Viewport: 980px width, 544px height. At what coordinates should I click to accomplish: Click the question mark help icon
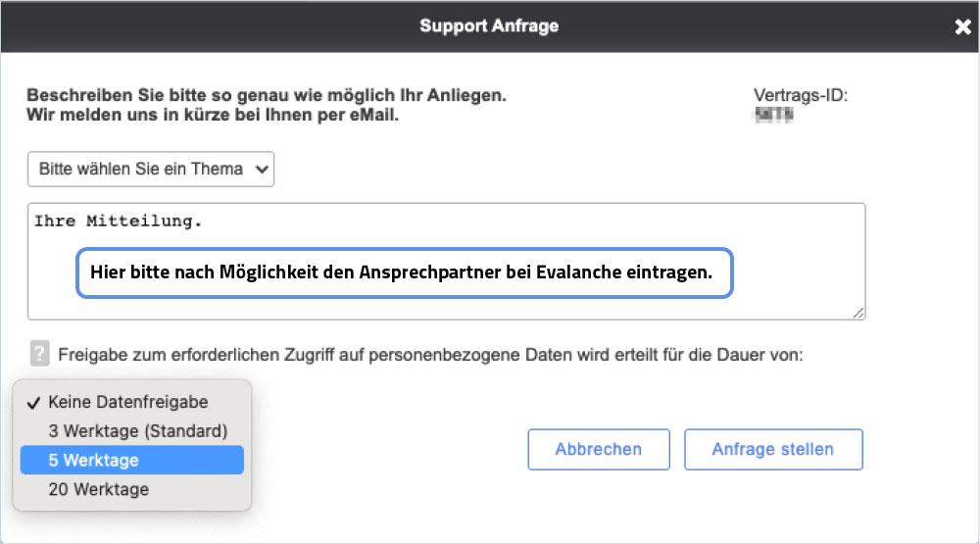39,353
